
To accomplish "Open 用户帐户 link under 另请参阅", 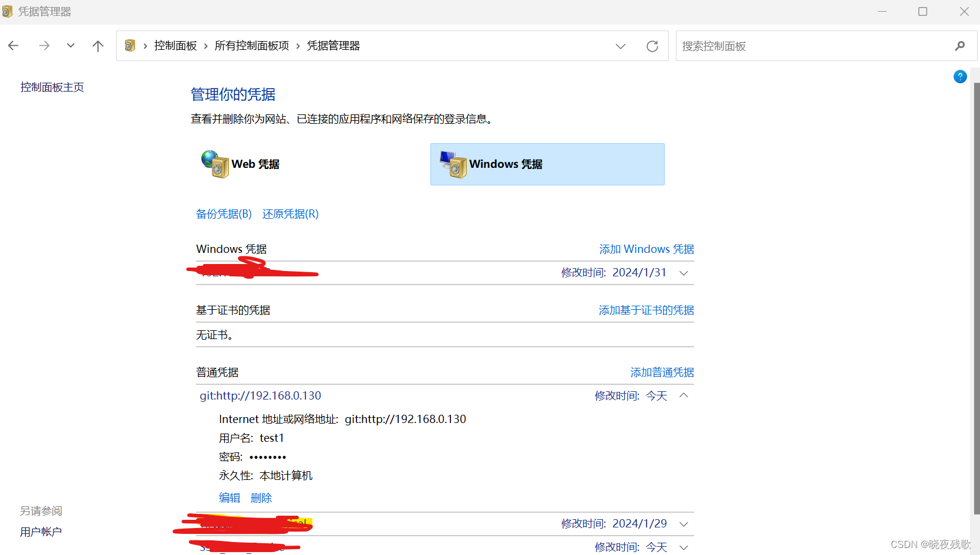I will point(41,532).
